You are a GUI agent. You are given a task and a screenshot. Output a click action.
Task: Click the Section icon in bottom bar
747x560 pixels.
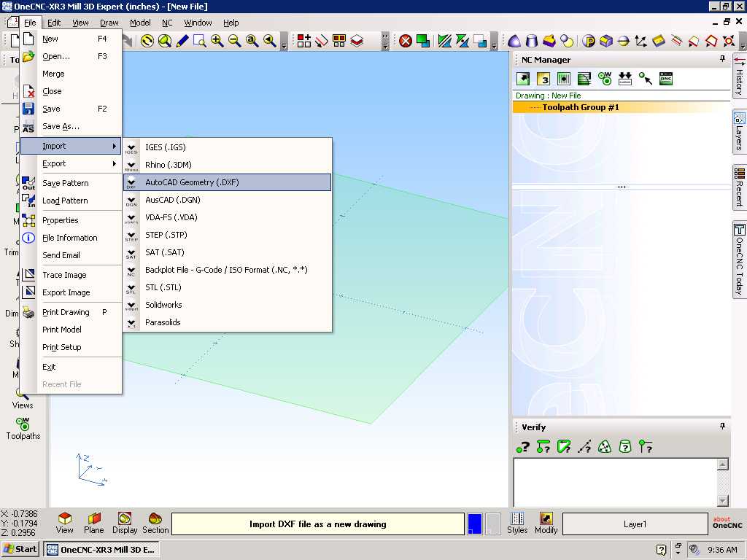[x=155, y=523]
